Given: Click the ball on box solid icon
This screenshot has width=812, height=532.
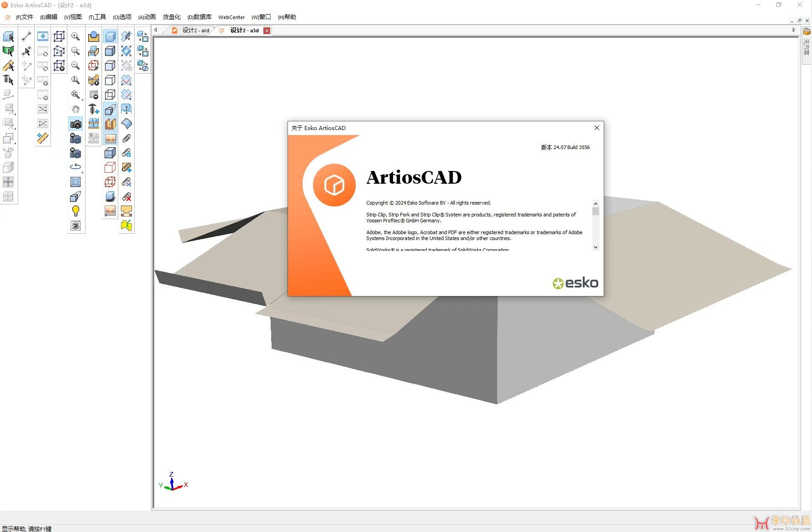Looking at the screenshot, I should (94, 36).
